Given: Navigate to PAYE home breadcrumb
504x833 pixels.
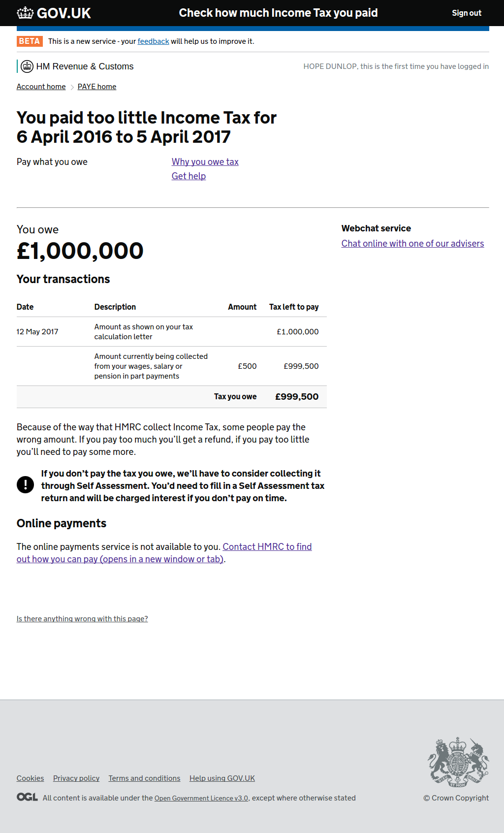Looking at the screenshot, I should coord(97,87).
